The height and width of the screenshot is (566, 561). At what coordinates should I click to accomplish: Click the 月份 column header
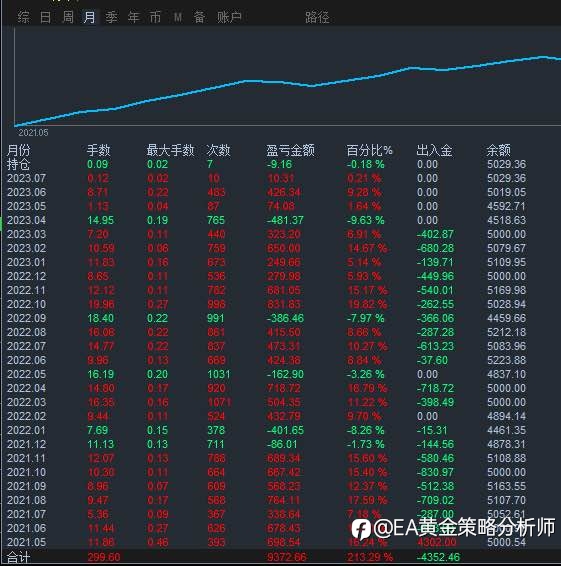point(18,150)
